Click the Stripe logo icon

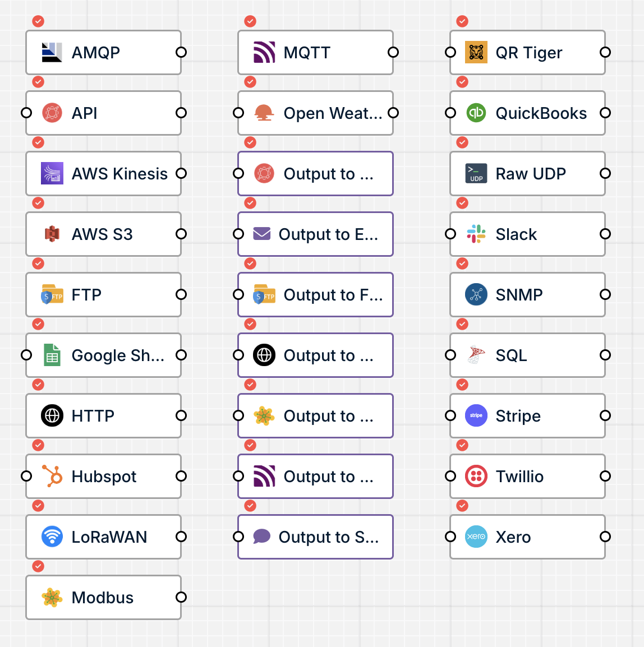[476, 415]
